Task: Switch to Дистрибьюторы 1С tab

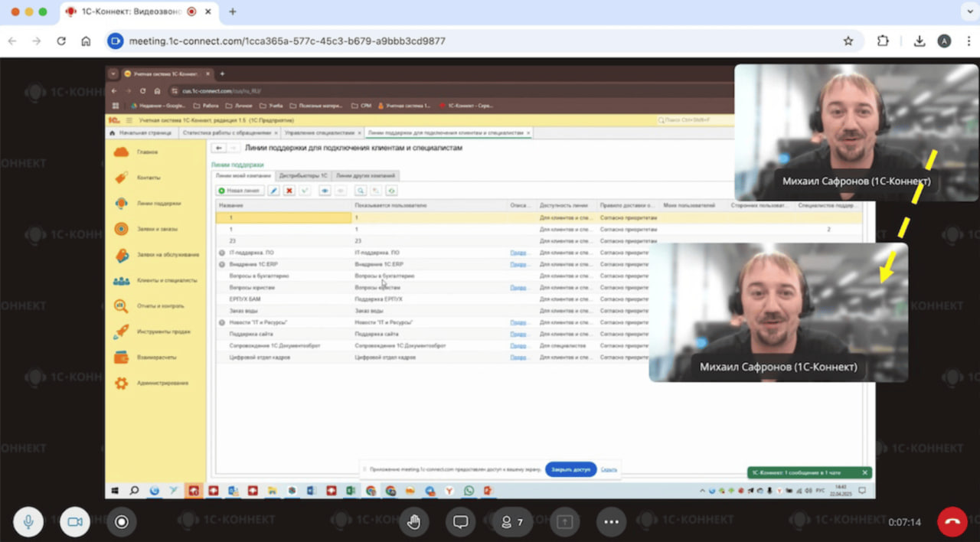Action: [x=303, y=176]
